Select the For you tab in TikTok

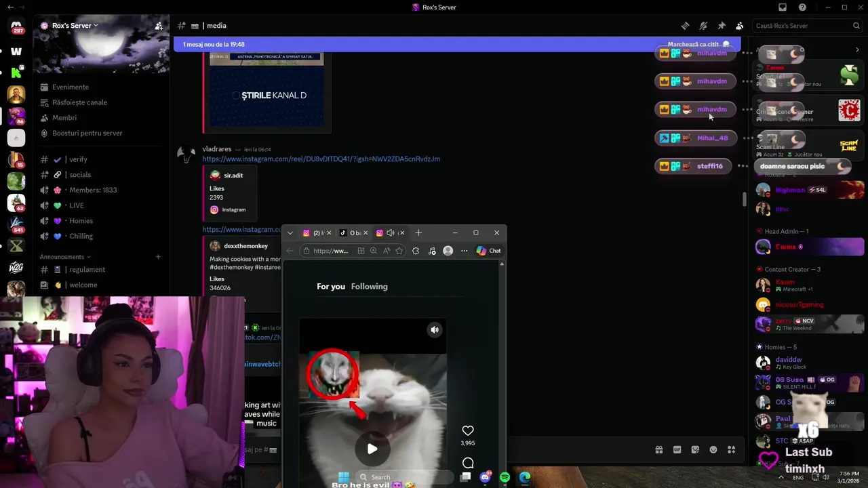(331, 286)
